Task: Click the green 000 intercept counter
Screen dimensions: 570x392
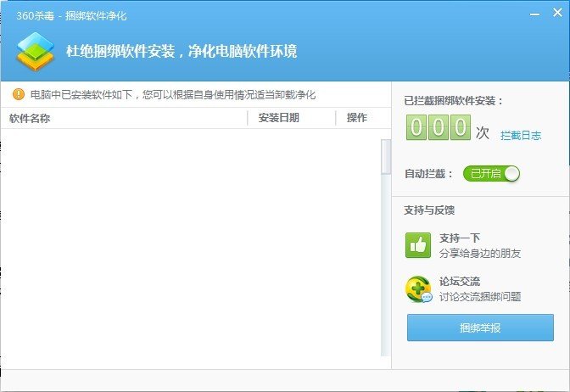Action: (439, 127)
